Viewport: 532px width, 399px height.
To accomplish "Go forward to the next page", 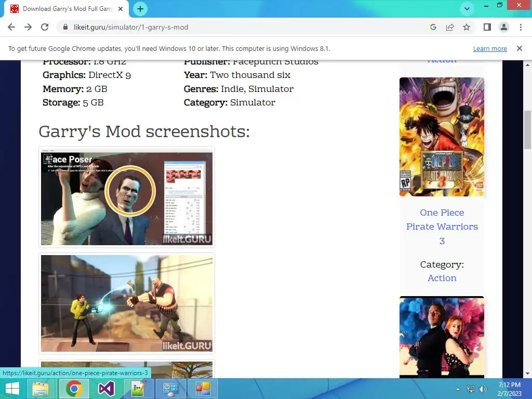I will 28,27.
